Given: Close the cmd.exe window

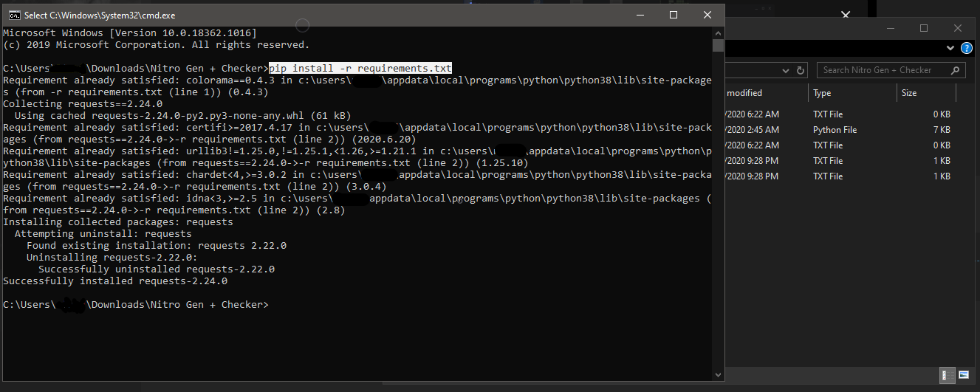Looking at the screenshot, I should (x=707, y=15).
